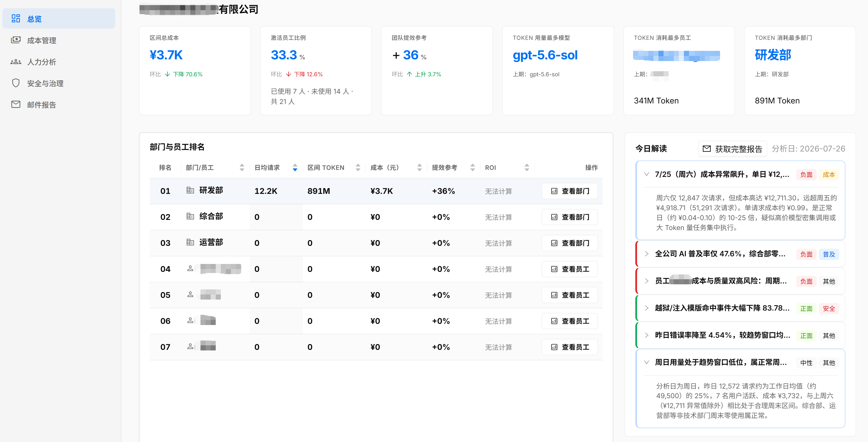Click person icon in rank 04 row
The height and width of the screenshot is (442, 868).
(190, 268)
